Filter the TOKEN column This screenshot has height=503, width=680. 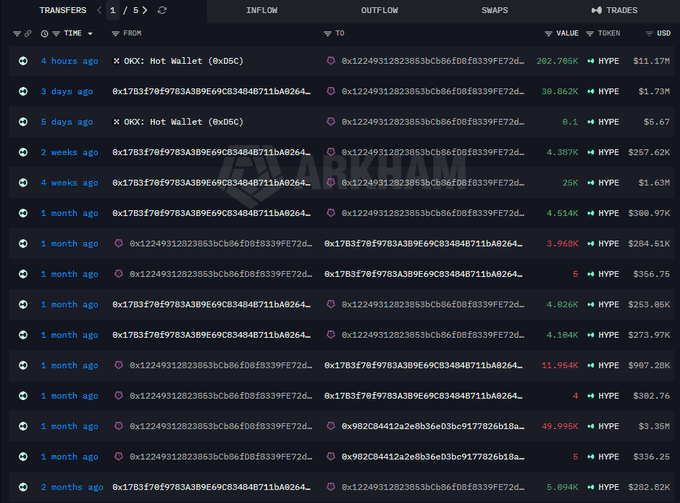pos(590,33)
